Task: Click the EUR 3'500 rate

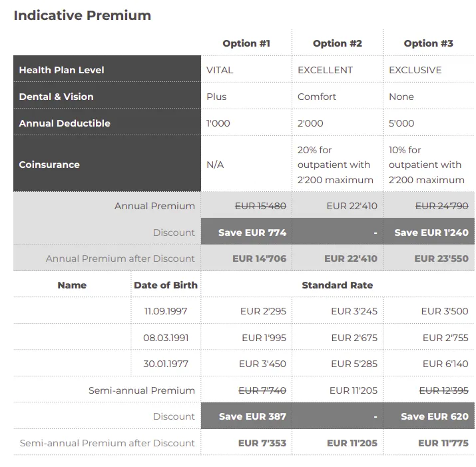Action: 445,311
